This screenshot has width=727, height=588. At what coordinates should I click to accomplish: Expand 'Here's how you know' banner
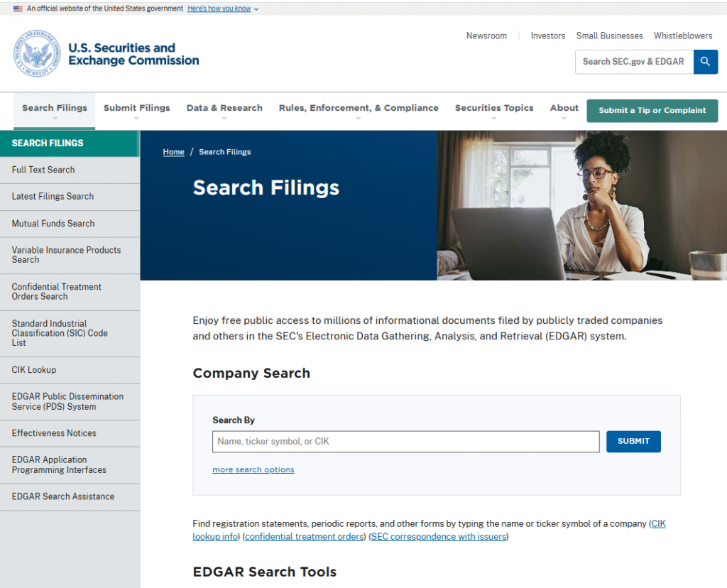[x=222, y=9]
